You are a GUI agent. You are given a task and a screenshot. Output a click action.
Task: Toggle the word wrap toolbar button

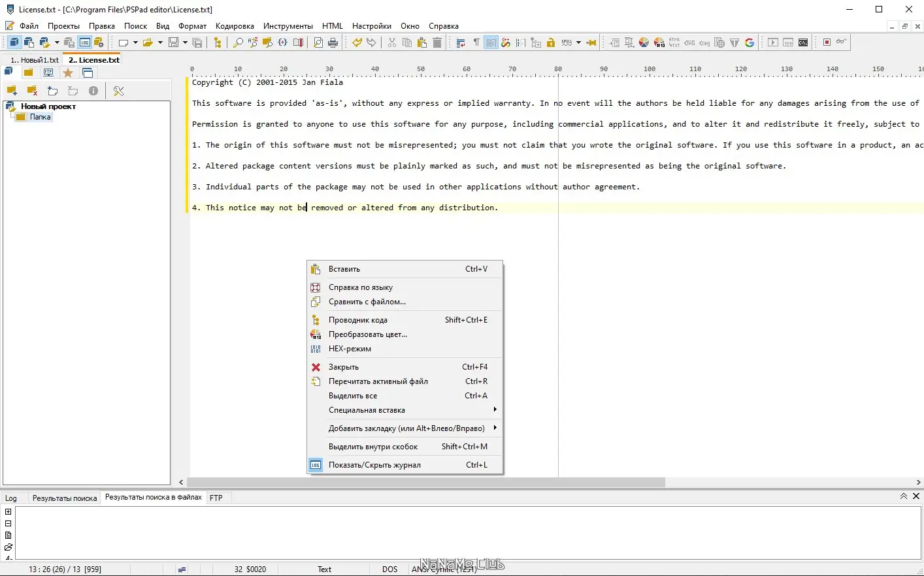click(461, 42)
